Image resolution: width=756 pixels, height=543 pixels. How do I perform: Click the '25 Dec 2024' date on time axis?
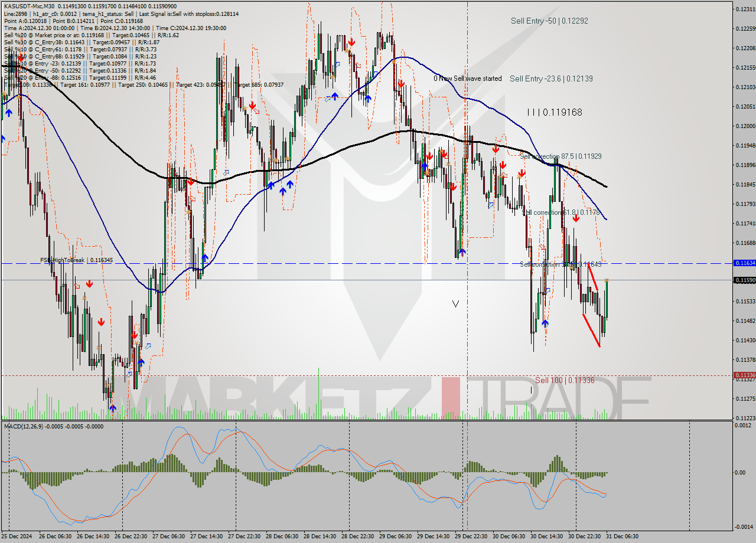17,536
